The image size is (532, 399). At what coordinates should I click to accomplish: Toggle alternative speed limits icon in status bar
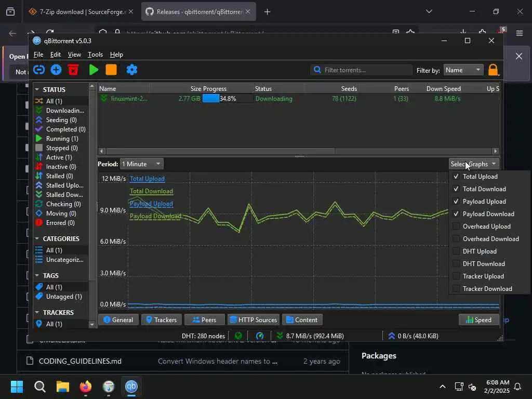click(260, 336)
